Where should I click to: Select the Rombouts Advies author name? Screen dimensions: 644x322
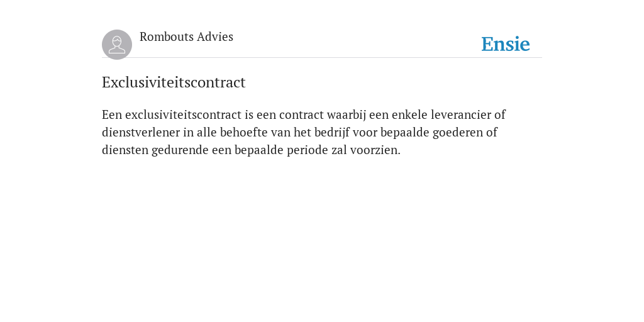pos(186,36)
